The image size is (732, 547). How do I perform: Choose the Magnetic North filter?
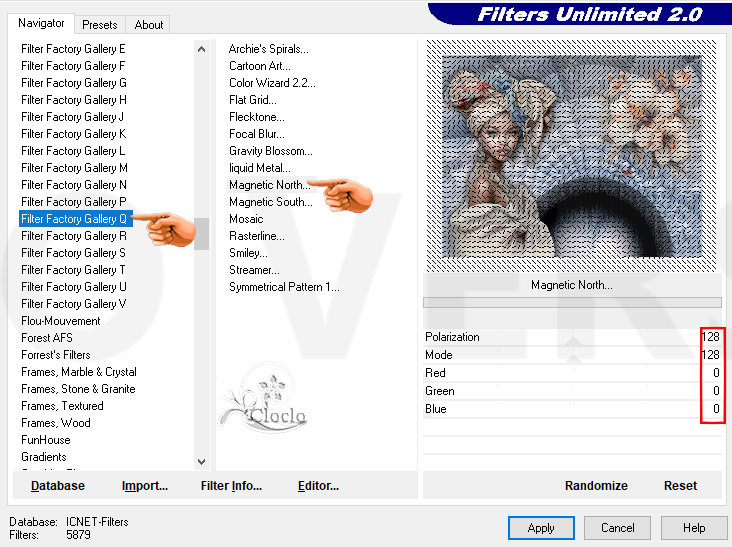[268, 185]
